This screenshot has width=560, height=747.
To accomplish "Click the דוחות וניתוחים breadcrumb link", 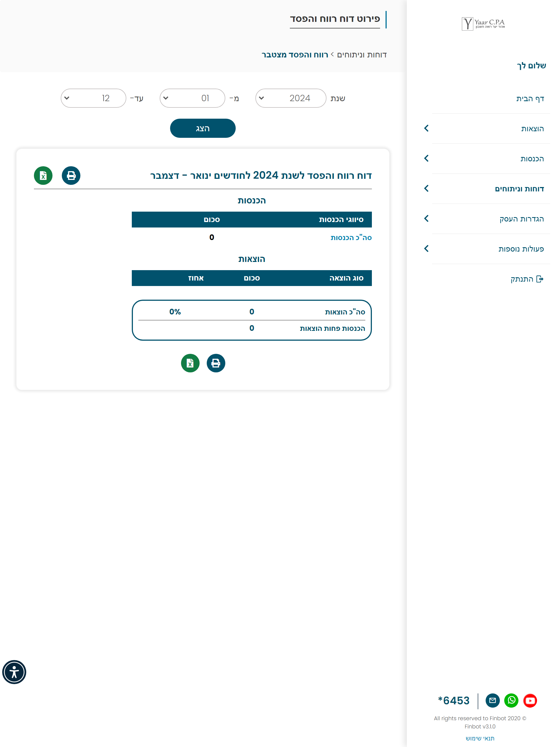I will [362, 55].
